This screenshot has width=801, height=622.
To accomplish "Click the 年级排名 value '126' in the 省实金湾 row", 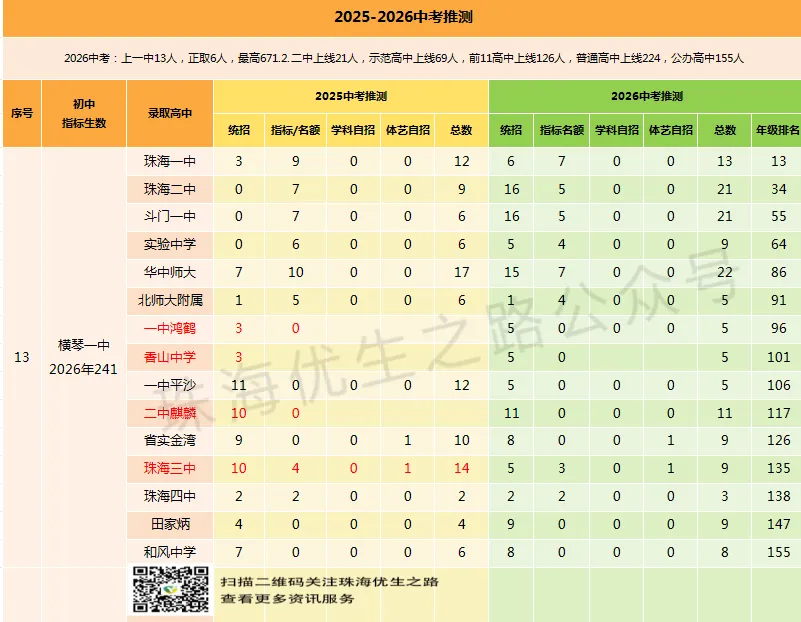I will tap(779, 440).
